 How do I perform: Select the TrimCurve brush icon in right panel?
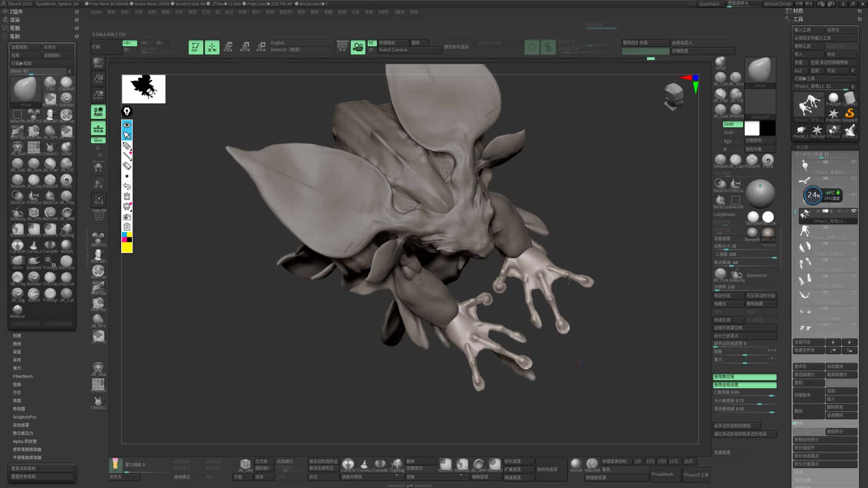tap(736, 184)
